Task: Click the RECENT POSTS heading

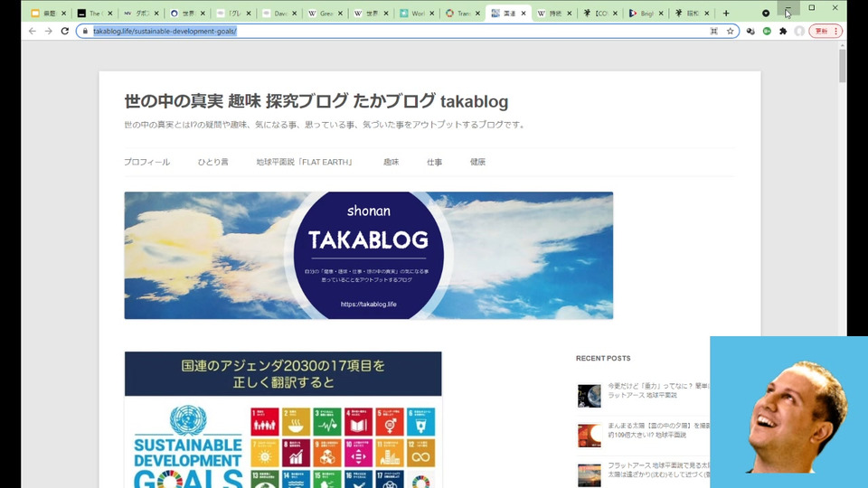Action: [603, 359]
